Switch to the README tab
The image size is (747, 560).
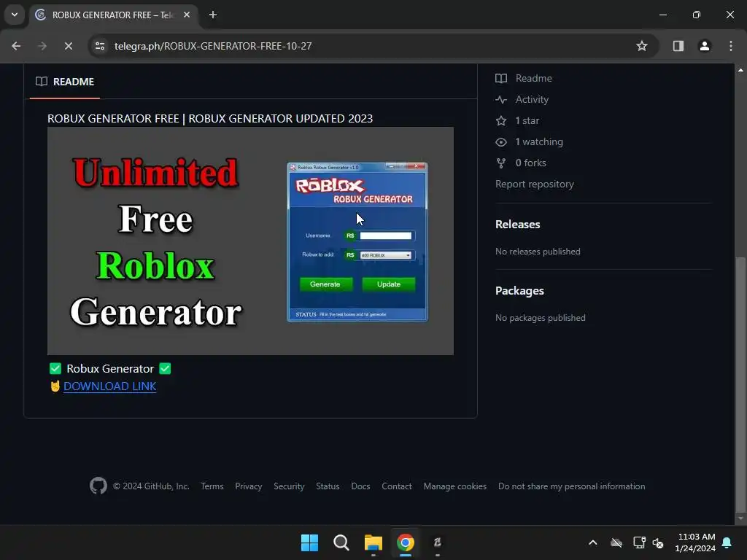click(65, 82)
